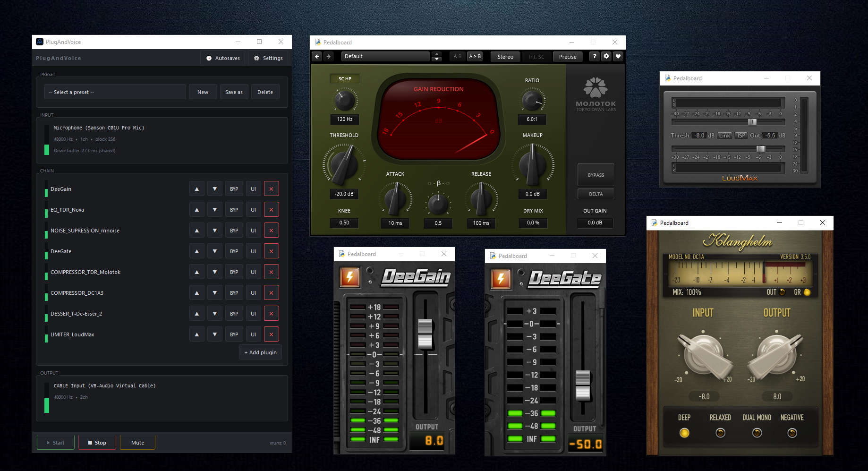Toggle RELAXED mode in Klanghelm DC1A
The height and width of the screenshot is (471, 868).
pos(720,432)
